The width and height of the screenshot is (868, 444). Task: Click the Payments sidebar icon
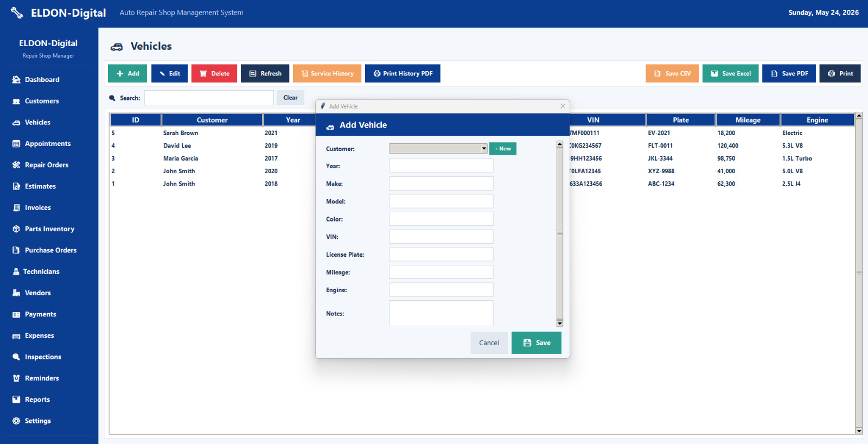16,314
